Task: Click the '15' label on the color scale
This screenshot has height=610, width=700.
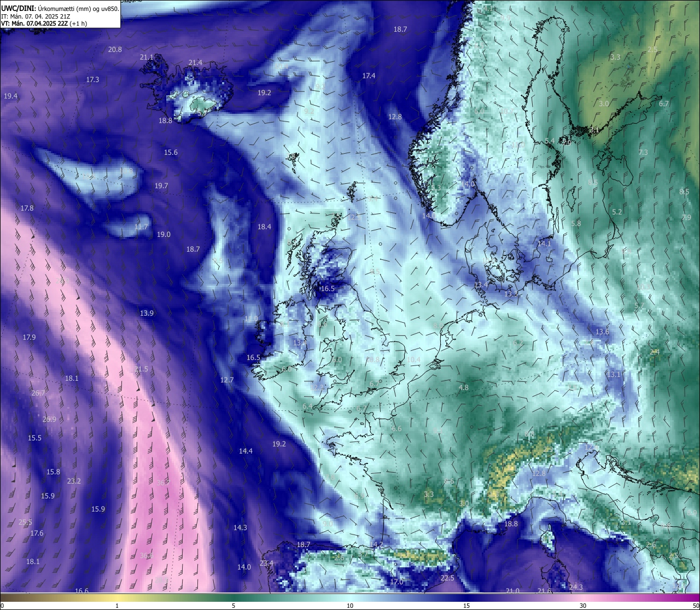Action: click(x=466, y=606)
